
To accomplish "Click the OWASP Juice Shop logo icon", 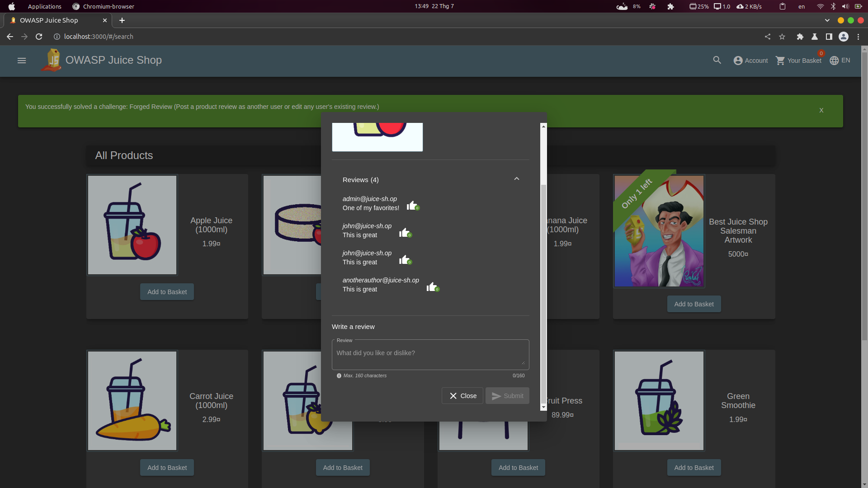I will pyautogui.click(x=52, y=60).
